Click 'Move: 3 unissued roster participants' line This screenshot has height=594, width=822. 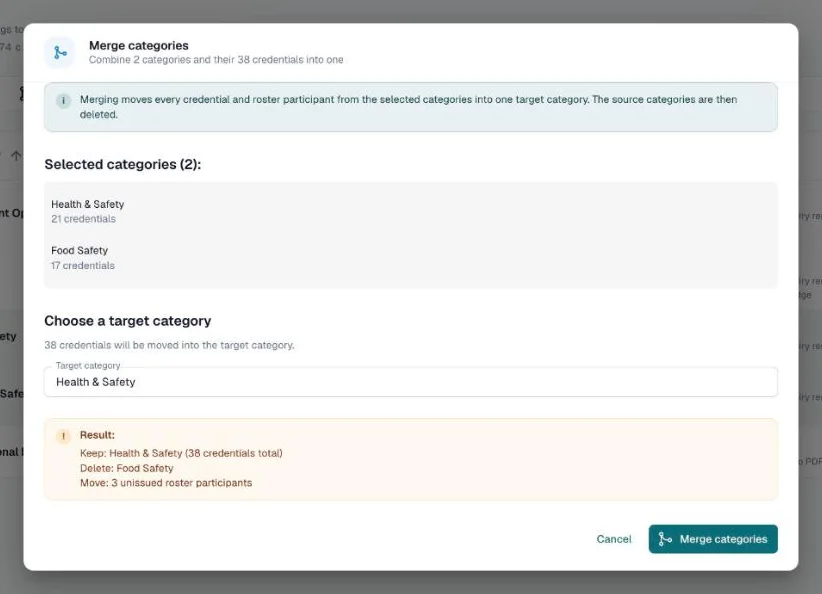coord(166,483)
